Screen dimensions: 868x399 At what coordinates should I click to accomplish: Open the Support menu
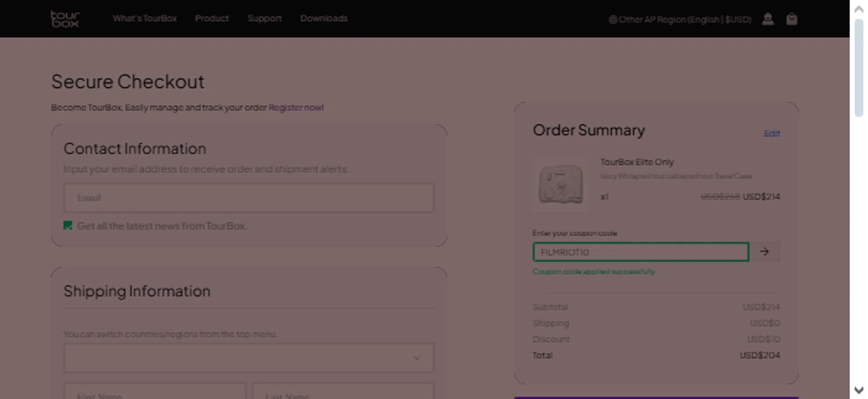point(264,19)
